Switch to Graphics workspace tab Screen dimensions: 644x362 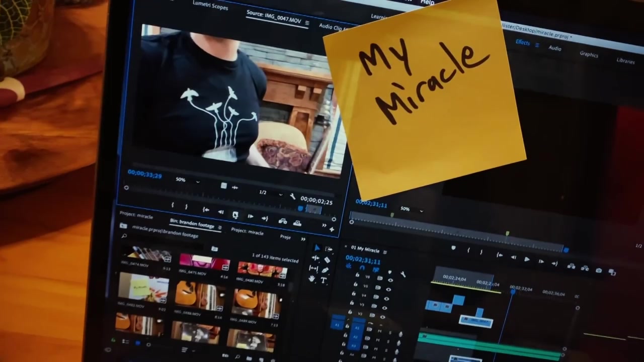[x=589, y=54]
